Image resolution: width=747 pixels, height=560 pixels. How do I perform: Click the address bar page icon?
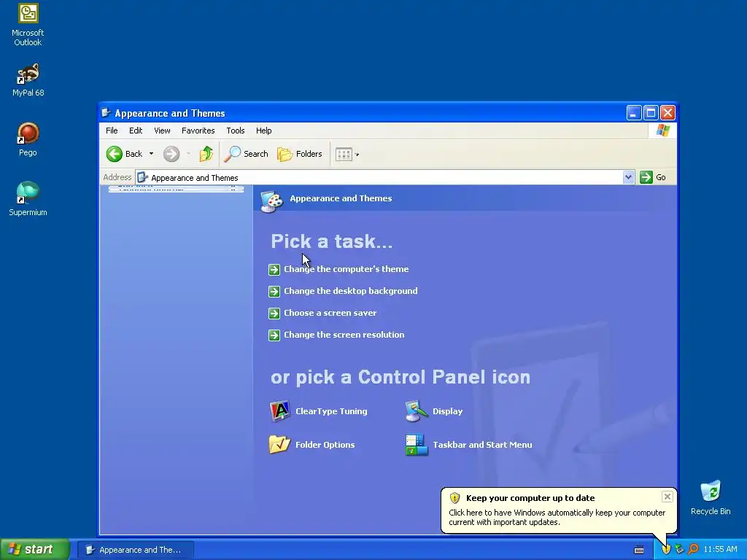coord(142,178)
